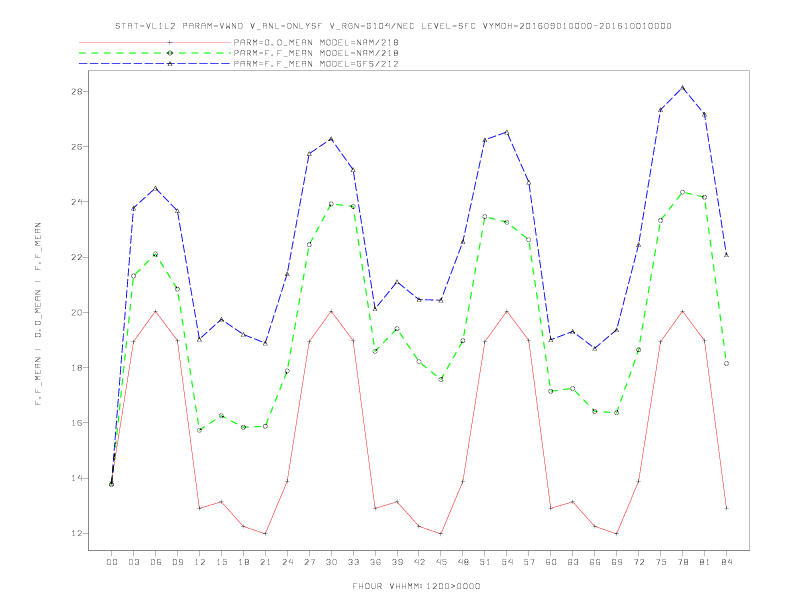Click the y-axis tick label 18
This screenshot has width=792, height=612.
tap(76, 368)
